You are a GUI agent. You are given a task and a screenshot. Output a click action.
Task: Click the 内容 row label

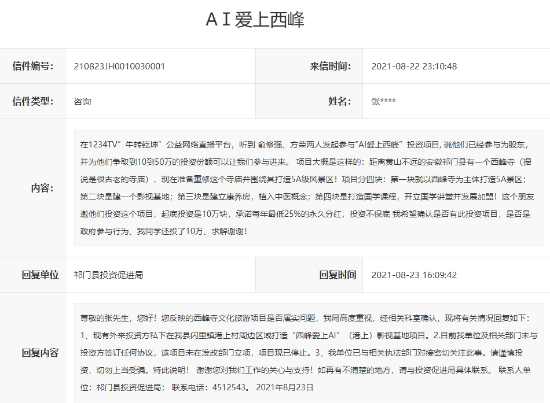[x=42, y=188]
